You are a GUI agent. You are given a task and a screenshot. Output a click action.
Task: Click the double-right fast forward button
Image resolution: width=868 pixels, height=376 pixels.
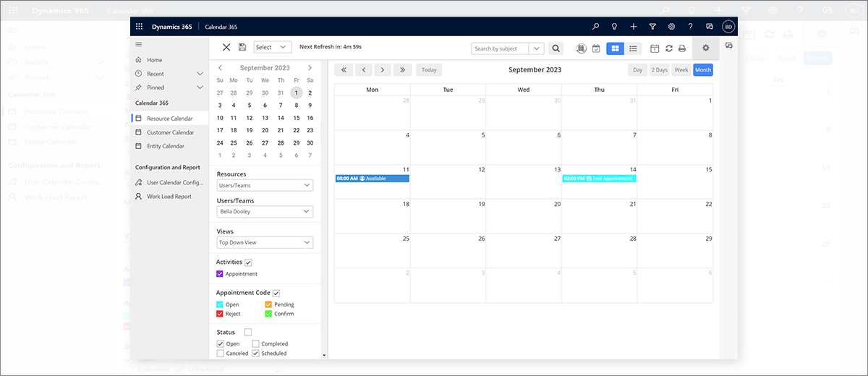pyautogui.click(x=403, y=70)
